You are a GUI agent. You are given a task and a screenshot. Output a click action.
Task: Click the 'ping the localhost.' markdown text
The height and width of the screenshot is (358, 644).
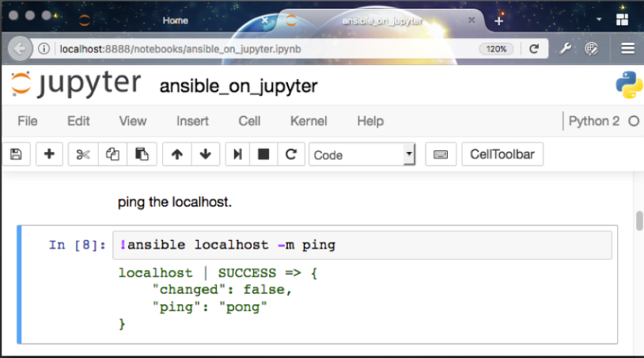point(175,202)
